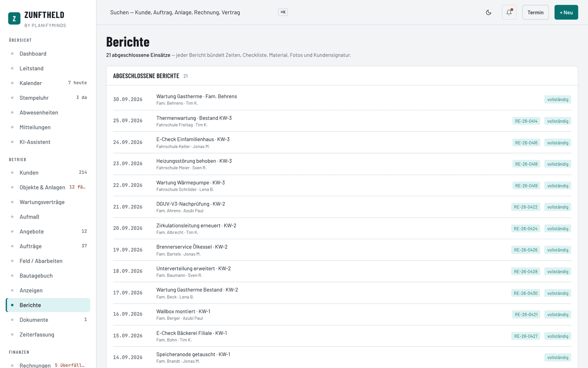
Task: Open Dokumente
Action: [48, 320]
